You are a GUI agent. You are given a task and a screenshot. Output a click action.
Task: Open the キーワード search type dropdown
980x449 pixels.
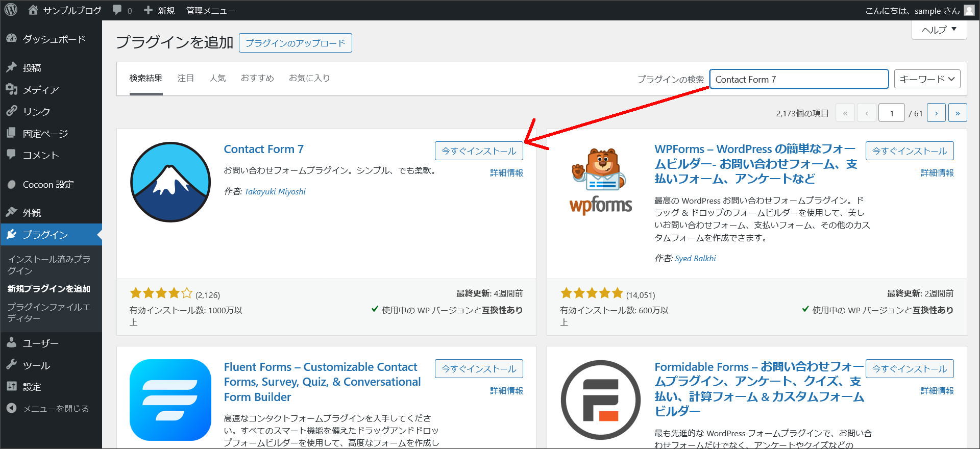pyautogui.click(x=927, y=79)
